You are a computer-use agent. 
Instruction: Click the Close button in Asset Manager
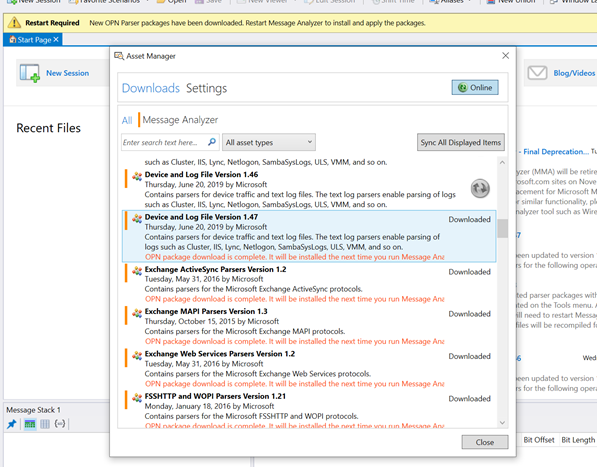tap(485, 442)
